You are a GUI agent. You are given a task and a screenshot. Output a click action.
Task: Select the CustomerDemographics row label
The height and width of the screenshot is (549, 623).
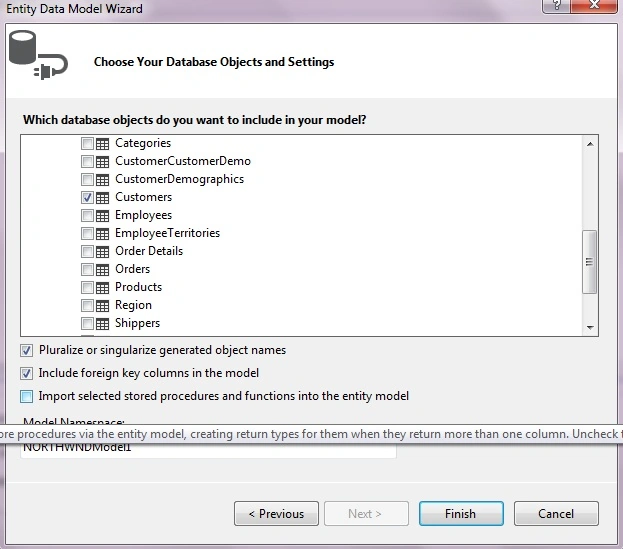[x=180, y=179]
